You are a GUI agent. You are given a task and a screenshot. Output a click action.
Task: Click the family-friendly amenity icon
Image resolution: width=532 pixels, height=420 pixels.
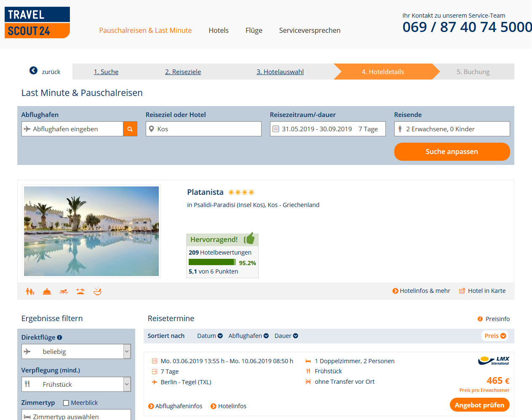pos(30,291)
